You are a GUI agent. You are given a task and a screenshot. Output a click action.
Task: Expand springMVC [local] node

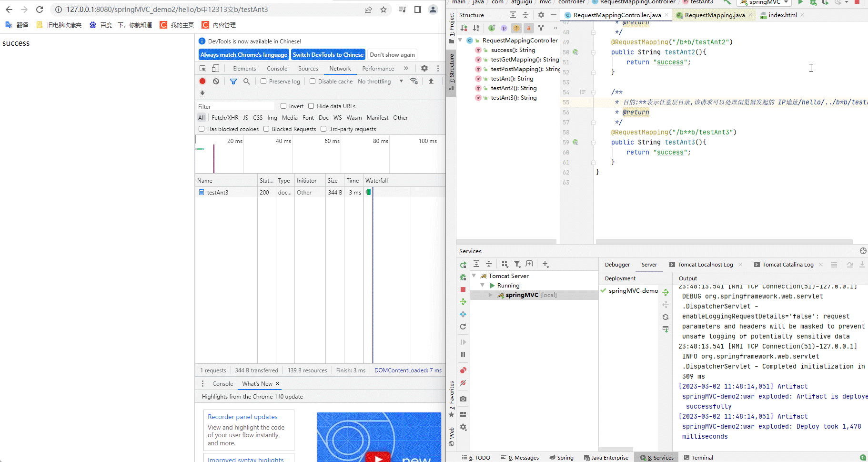[491, 295]
